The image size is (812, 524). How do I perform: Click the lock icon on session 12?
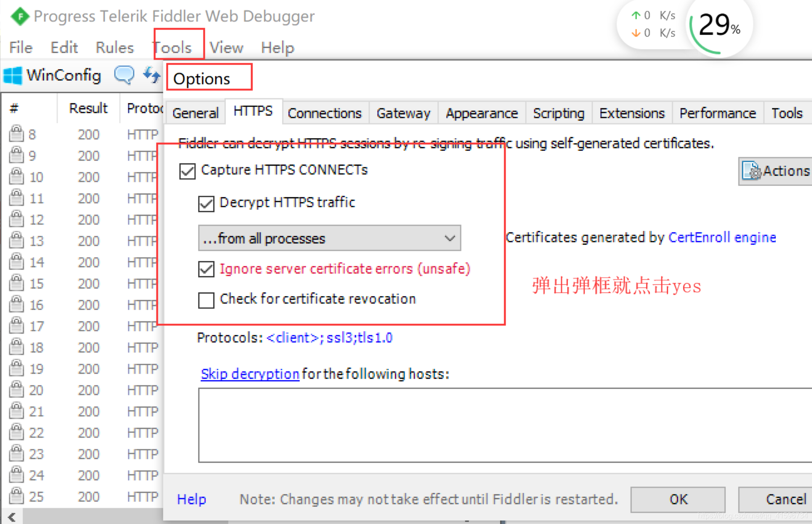[x=17, y=219]
